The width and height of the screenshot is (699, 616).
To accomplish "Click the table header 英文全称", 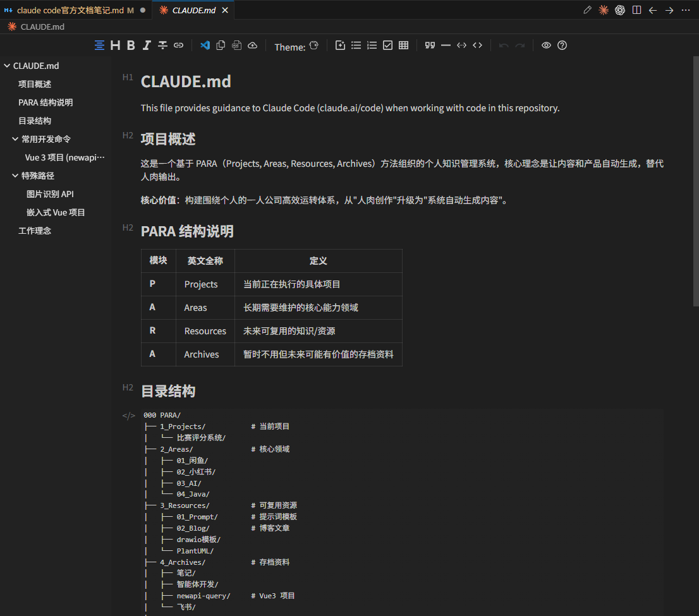I will click(205, 261).
